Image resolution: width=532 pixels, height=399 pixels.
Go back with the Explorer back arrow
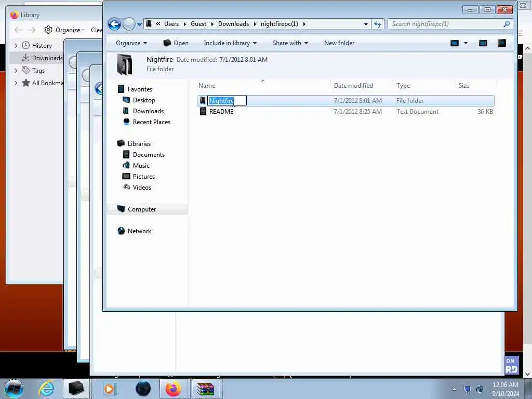114,24
